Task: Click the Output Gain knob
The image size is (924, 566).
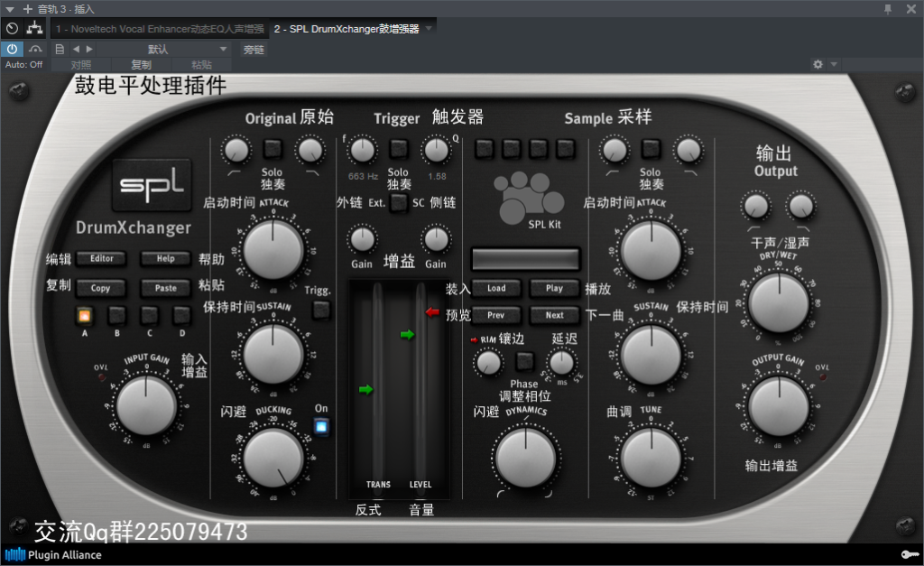Action: (x=778, y=406)
